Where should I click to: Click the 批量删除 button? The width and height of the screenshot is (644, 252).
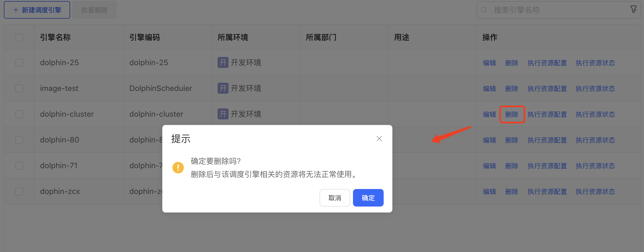click(x=94, y=10)
